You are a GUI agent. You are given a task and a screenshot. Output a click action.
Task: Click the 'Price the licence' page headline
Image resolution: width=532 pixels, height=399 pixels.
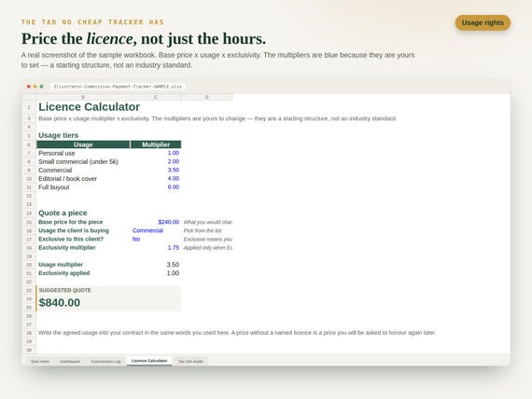coord(144,38)
